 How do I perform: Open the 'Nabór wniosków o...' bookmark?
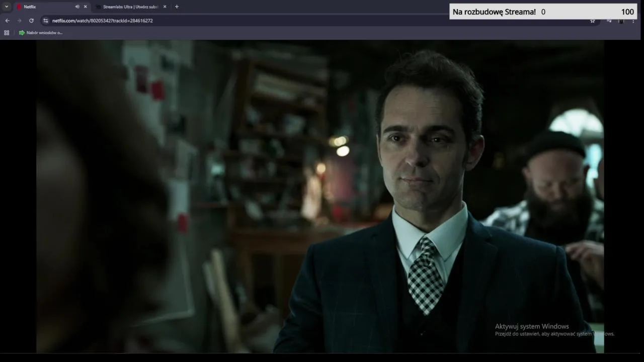click(41, 33)
